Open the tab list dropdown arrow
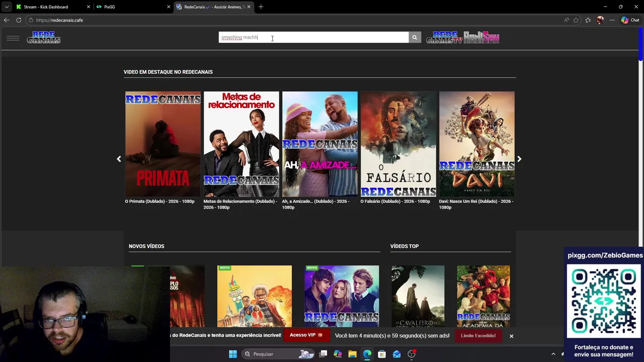The height and width of the screenshot is (362, 644). [7, 7]
